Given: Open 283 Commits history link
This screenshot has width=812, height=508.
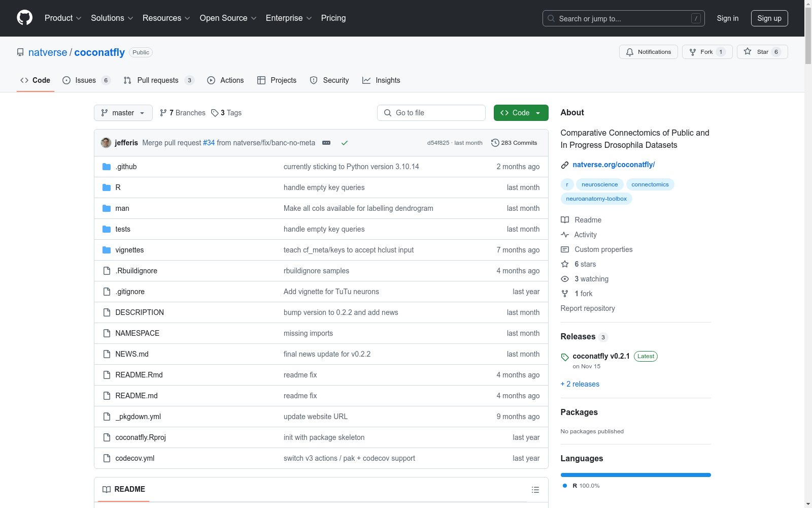Looking at the screenshot, I should (514, 143).
